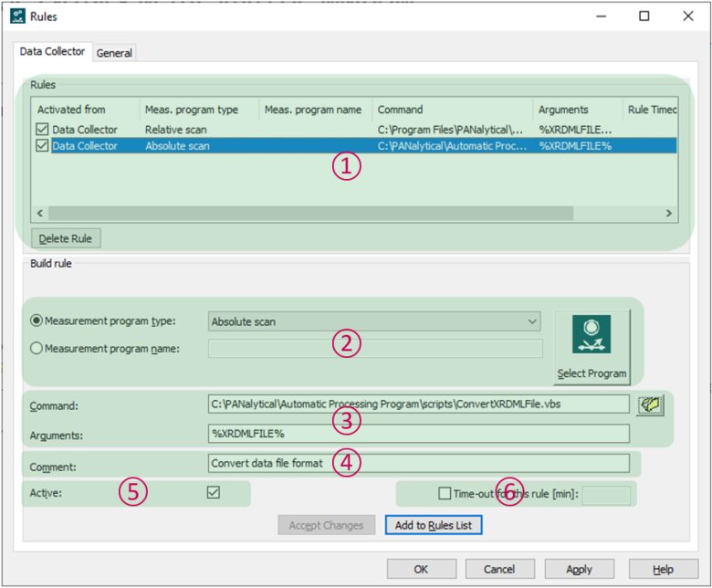Screen dimensions: 712x588
Task: Click the Delete Rule button
Action: pyautogui.click(x=65, y=238)
